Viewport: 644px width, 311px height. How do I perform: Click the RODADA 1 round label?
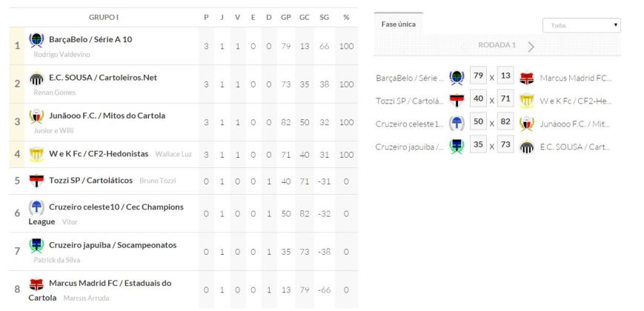[x=497, y=45]
